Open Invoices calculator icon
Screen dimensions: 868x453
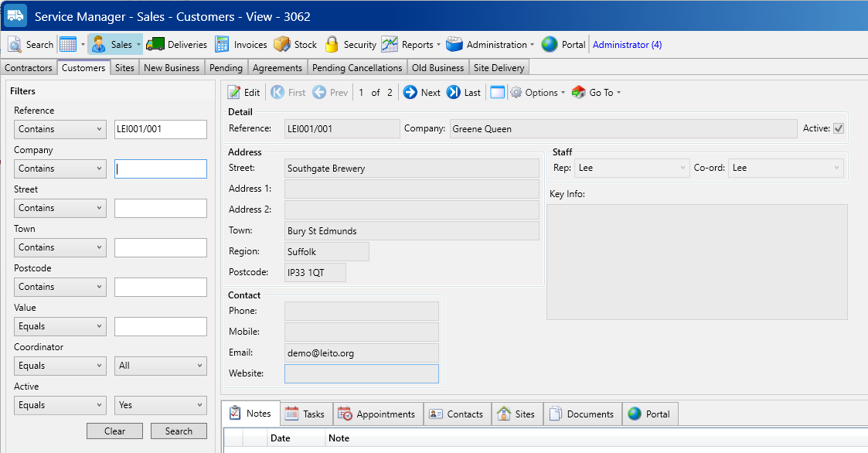(x=223, y=45)
